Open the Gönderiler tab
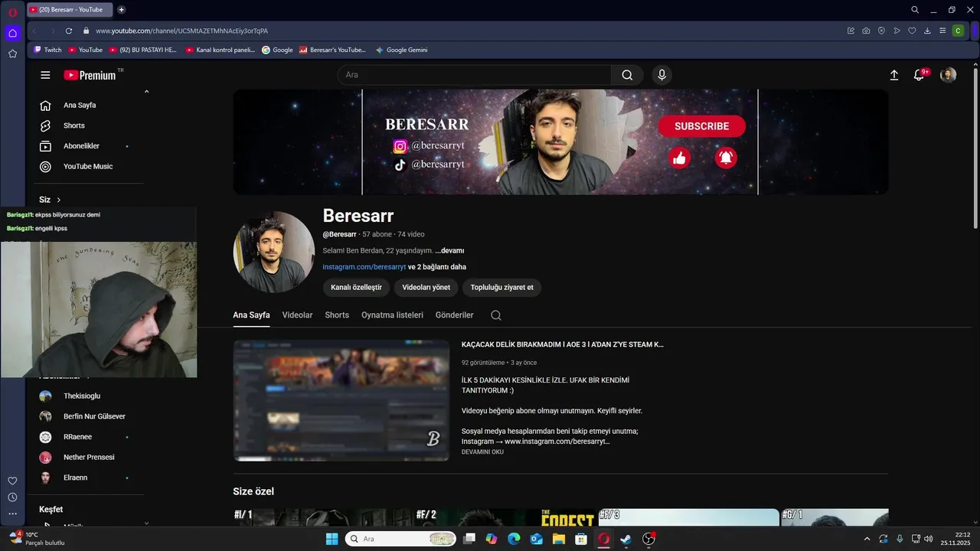Screen dimensions: 980x551 454,315
